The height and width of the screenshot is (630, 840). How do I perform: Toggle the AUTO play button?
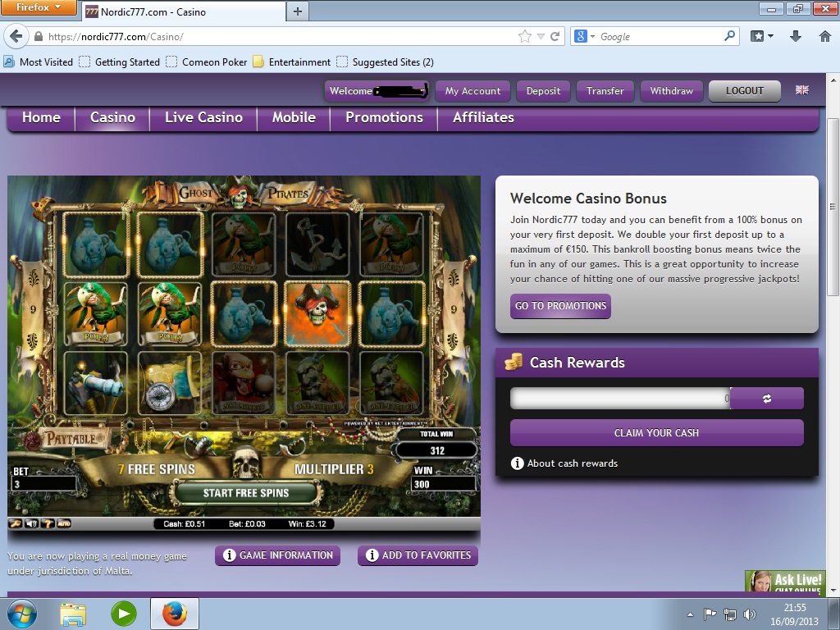pyautogui.click(x=63, y=523)
